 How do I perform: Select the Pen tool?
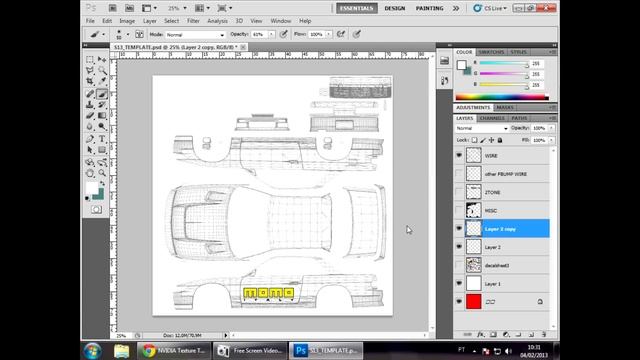[x=90, y=139]
